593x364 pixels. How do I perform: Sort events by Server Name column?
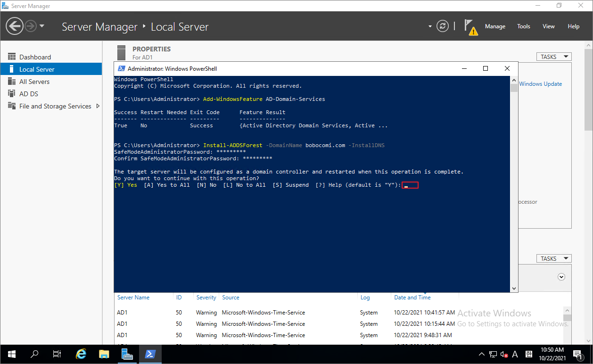pyautogui.click(x=133, y=298)
